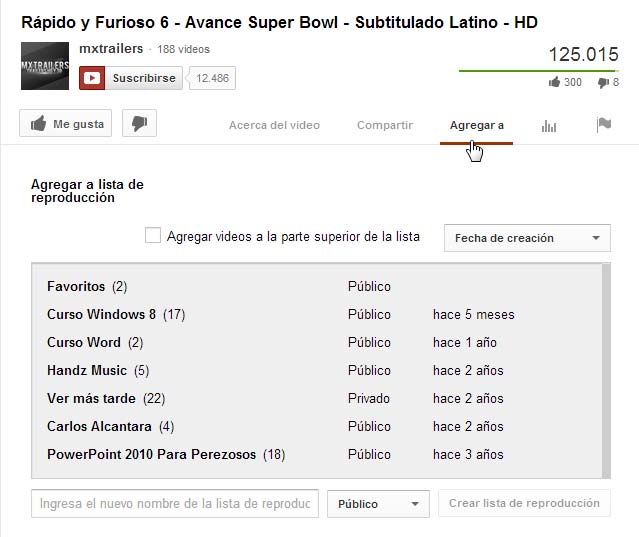Choose the Curso Windows 8 playlist

101,315
